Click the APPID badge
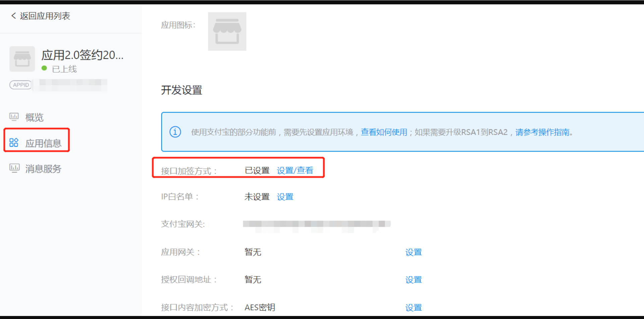644x319 pixels. coord(21,85)
